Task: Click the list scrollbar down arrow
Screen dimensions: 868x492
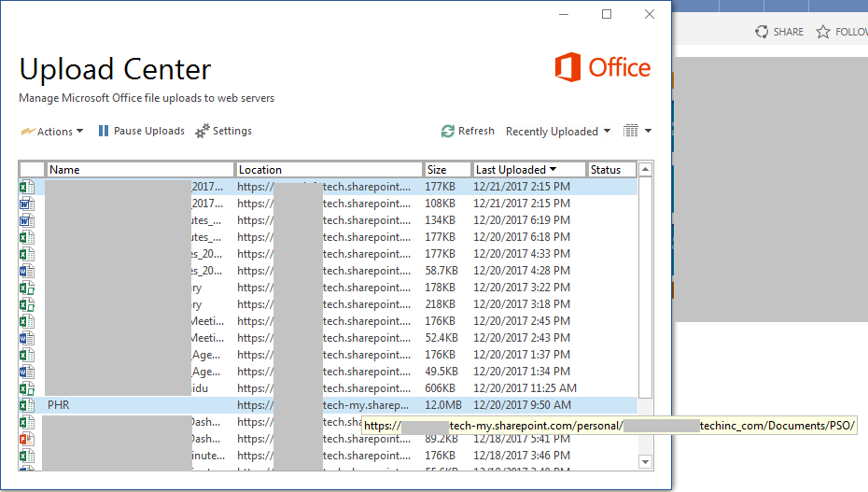Action: tap(646, 461)
